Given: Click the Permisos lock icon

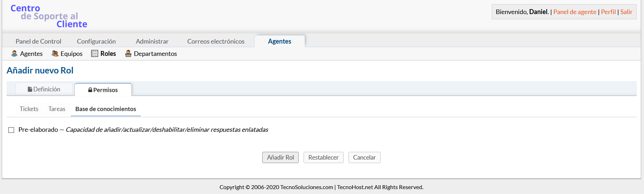Looking at the screenshot, I should (x=90, y=90).
